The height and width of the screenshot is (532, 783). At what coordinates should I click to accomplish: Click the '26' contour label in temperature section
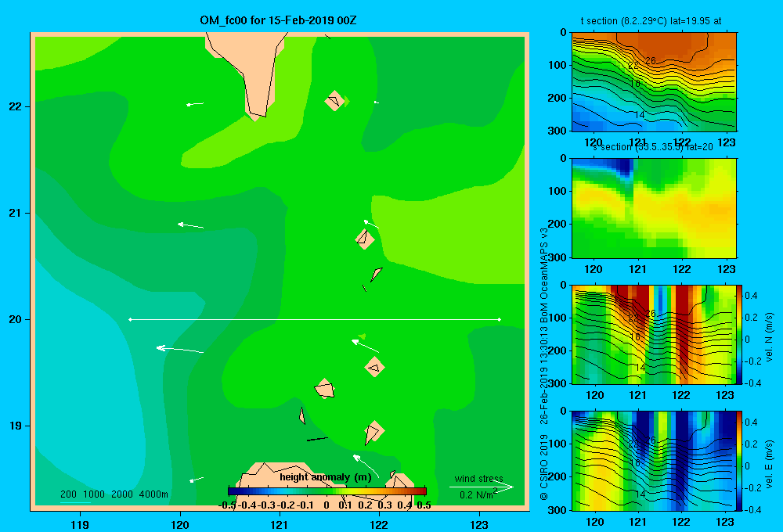[650, 61]
